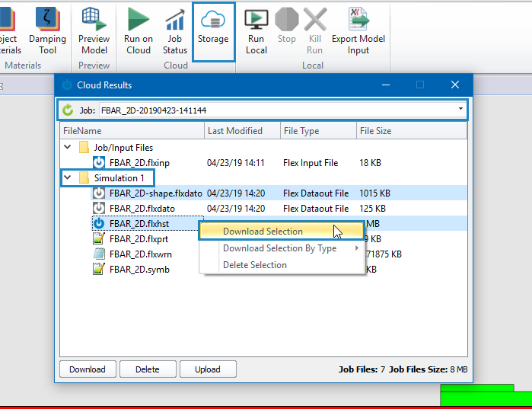Image resolution: width=532 pixels, height=409 pixels.
Task: Click the 125 KB file size cell
Action: coord(372,209)
